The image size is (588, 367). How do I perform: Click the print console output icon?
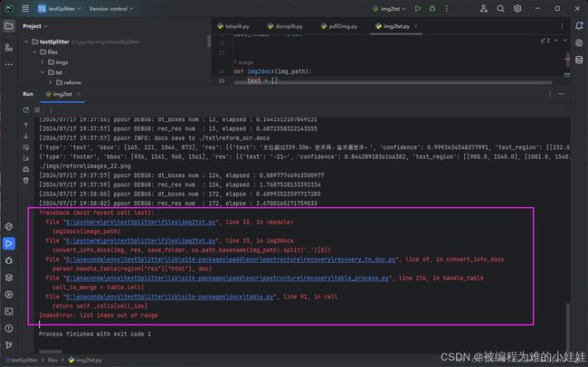[x=26, y=169]
